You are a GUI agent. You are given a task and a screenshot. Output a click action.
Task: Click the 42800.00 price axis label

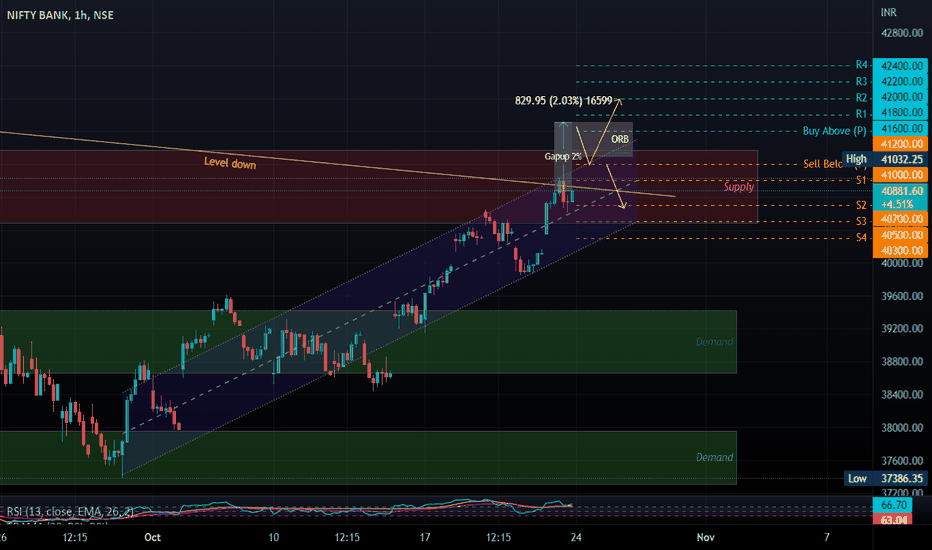[x=902, y=33]
